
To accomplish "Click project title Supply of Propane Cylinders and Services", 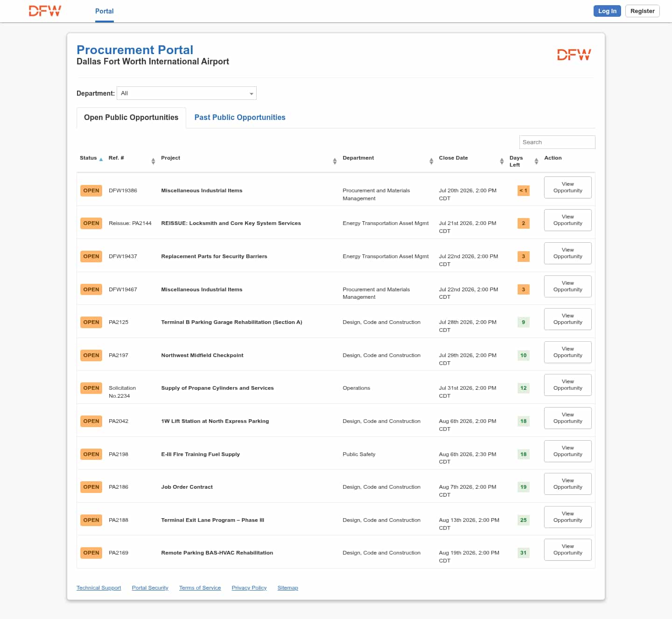I will (217, 388).
